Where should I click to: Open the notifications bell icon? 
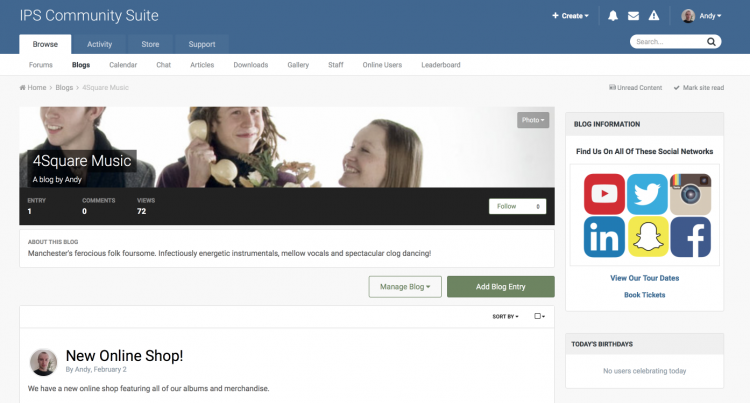(613, 16)
